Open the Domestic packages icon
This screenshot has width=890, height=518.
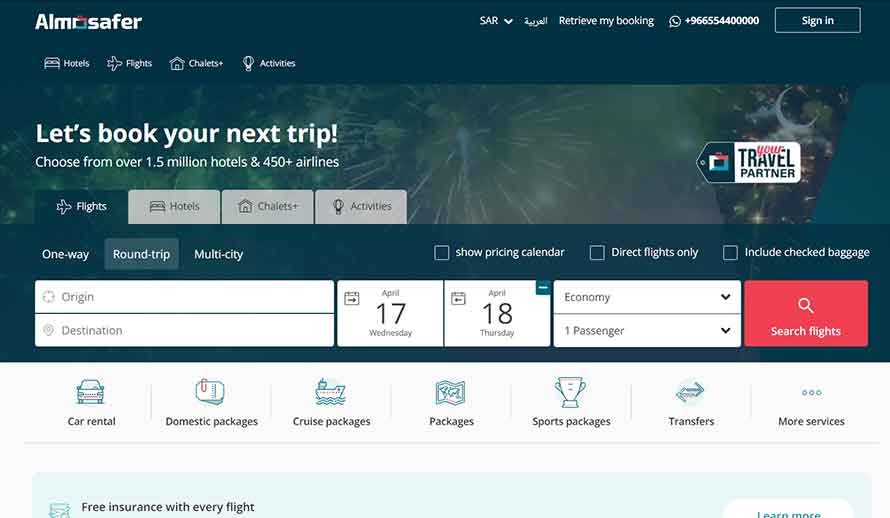click(211, 391)
